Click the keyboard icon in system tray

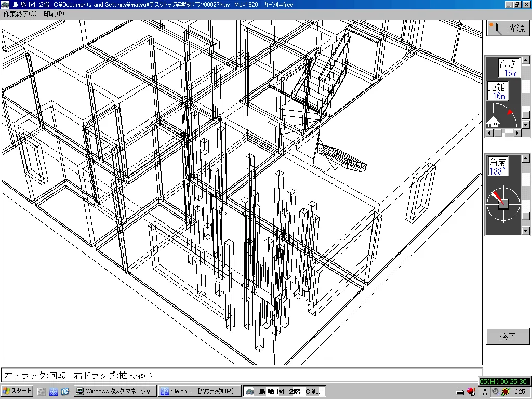click(460, 392)
